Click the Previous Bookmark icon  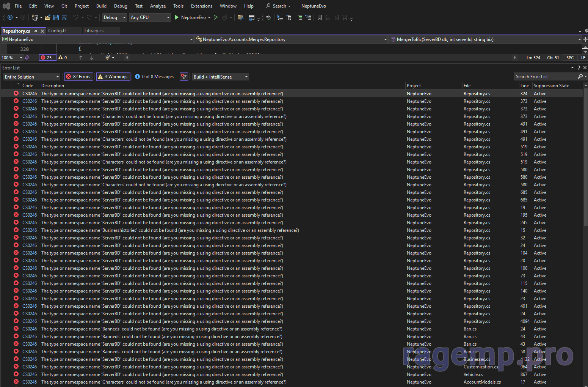[328, 17]
